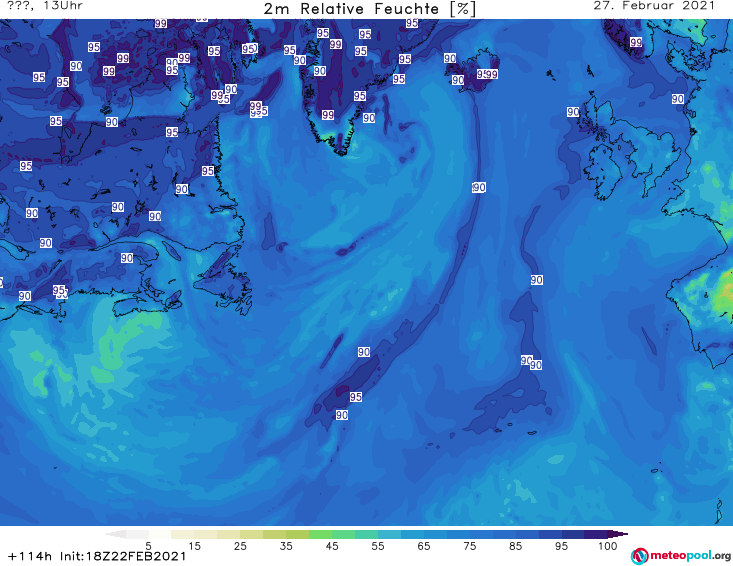This screenshot has width=733, height=566.
Task: Pick the bright green legend swatch above 45
Action: (x=320, y=534)
